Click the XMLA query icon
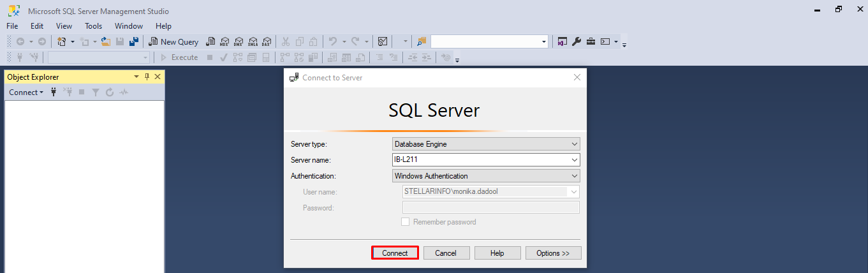 pos(253,41)
